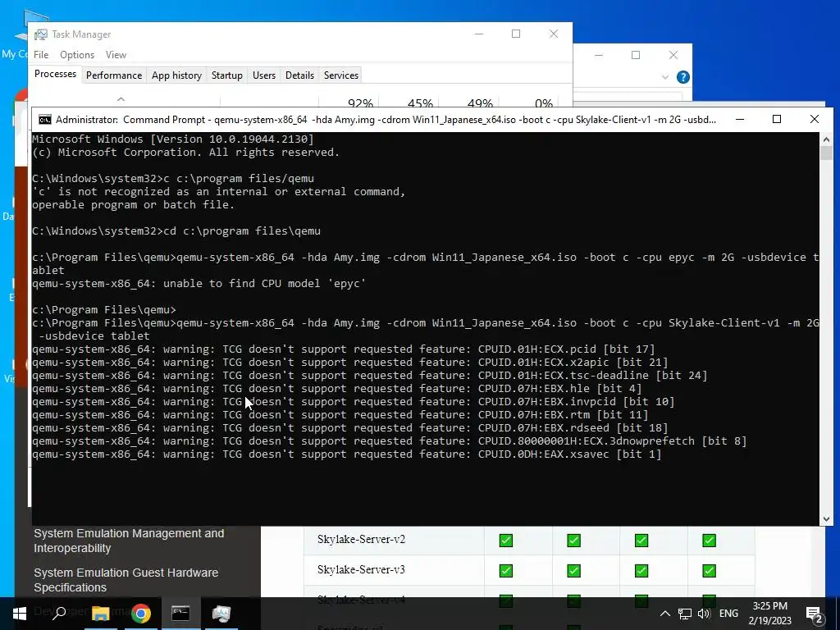Screen dimensions: 840x630
Task: Click the 'cd c:\program files\qemu' command line
Action: coord(176,231)
